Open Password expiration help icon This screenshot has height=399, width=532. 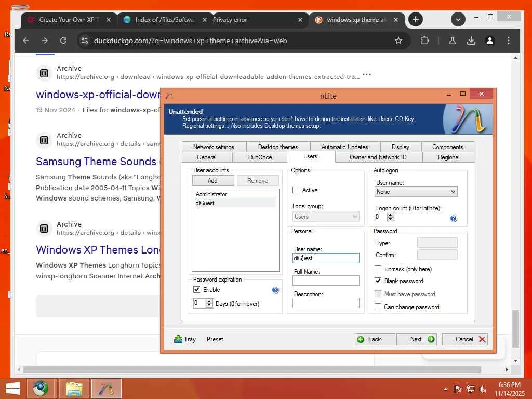tap(275, 290)
